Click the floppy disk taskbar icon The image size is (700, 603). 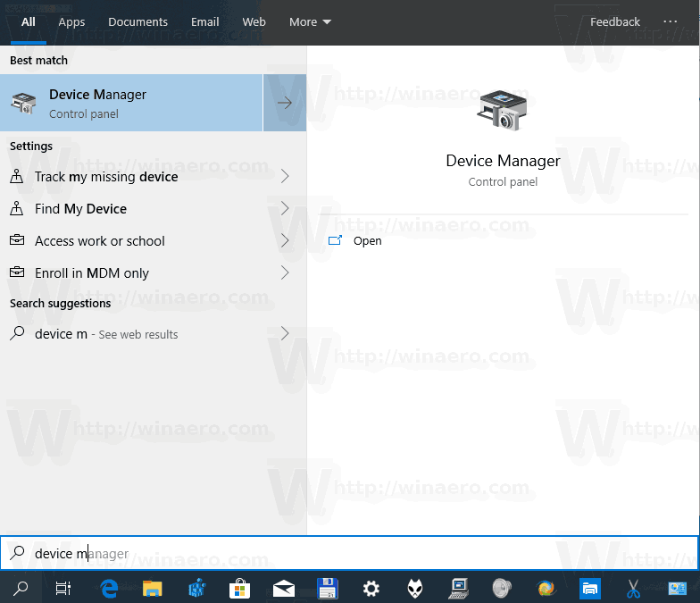tap(327, 588)
